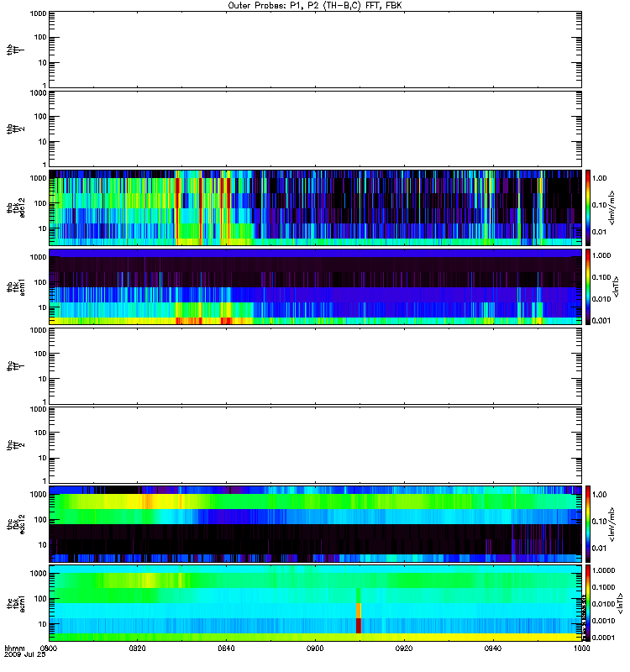The height and width of the screenshot is (672, 630).
Task: Click the '0.001' value on thb scm1 color bar
Action: [601, 321]
